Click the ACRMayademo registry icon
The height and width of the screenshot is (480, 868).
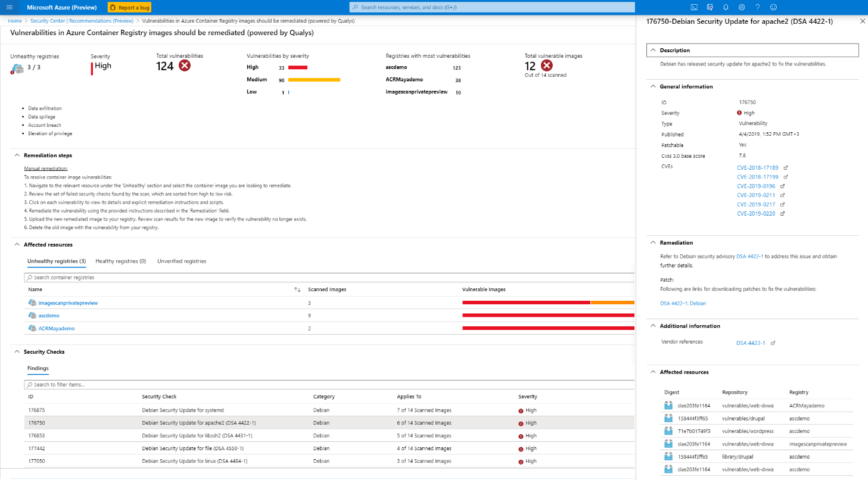[32, 328]
